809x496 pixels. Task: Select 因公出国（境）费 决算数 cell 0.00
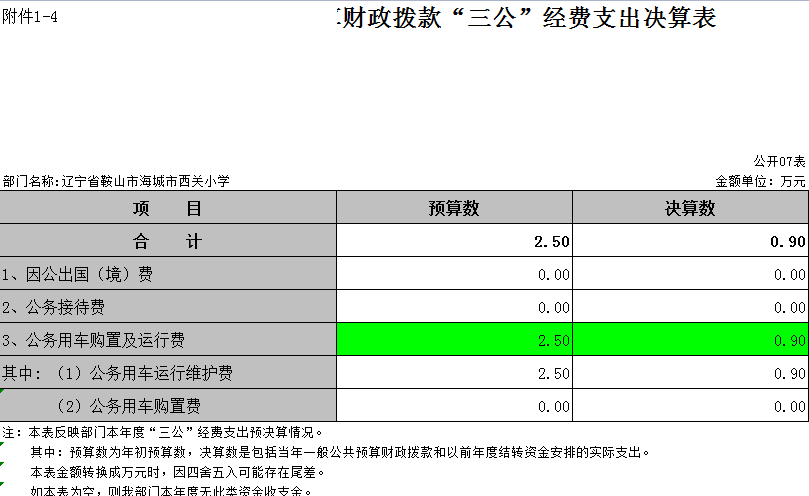coord(690,274)
